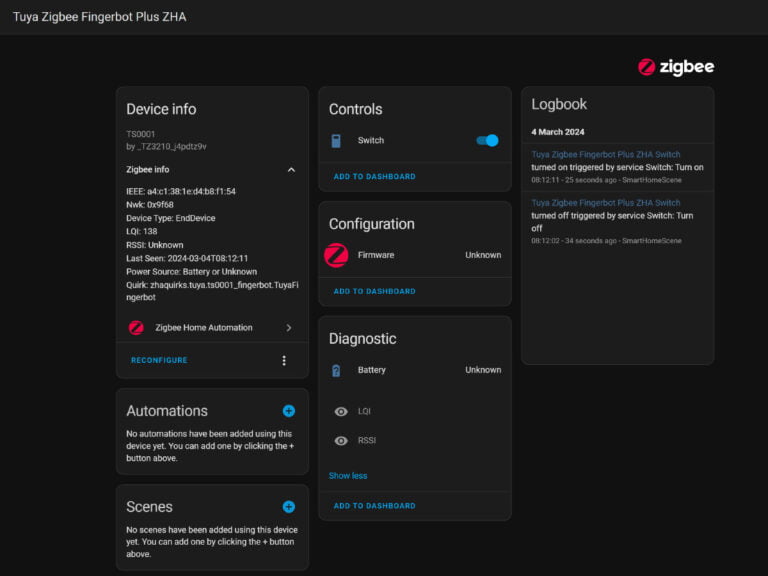This screenshot has height=576, width=768.
Task: Toggle visibility of the LQI sensor
Action: point(341,411)
